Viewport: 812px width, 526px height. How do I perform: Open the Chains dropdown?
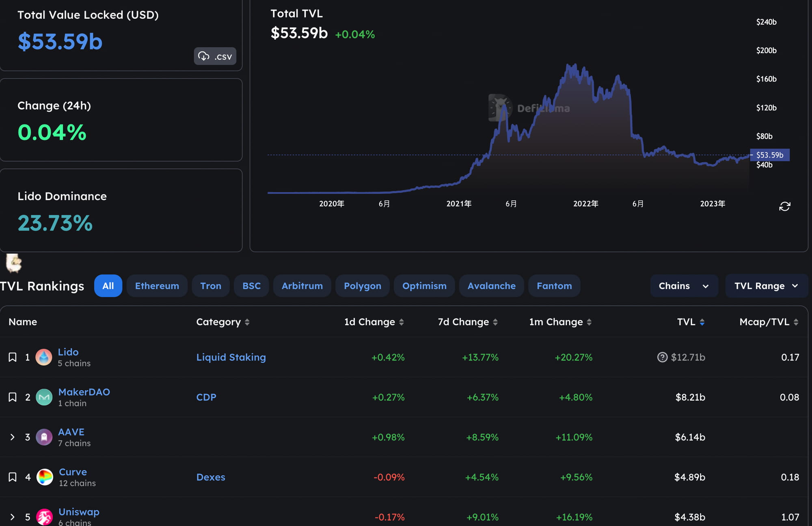(684, 286)
